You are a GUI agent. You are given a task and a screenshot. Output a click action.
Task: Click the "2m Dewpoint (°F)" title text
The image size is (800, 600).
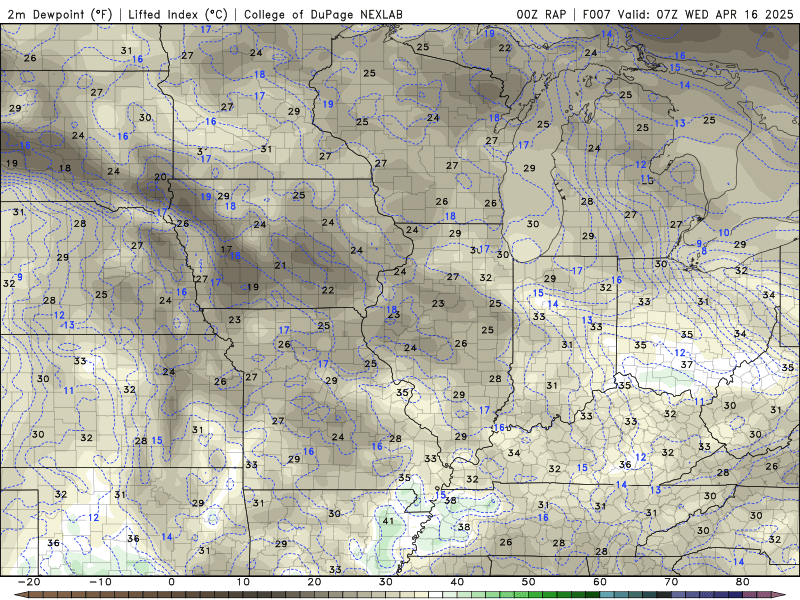[60, 14]
